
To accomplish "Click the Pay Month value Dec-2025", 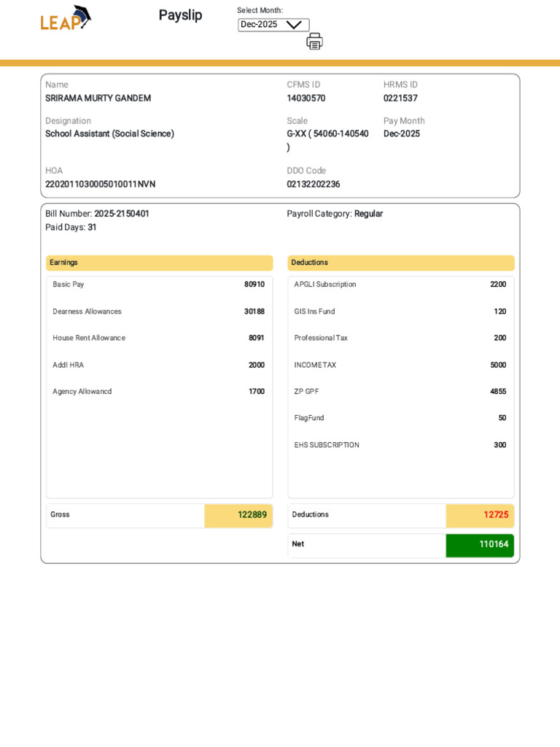I will pyautogui.click(x=402, y=134).
